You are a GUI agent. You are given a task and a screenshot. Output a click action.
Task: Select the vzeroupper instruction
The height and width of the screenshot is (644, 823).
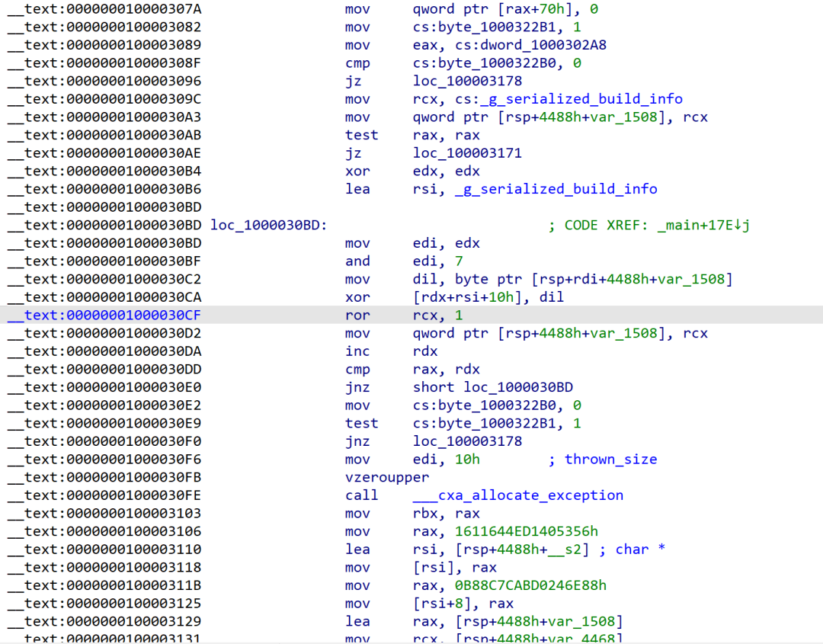click(x=387, y=477)
